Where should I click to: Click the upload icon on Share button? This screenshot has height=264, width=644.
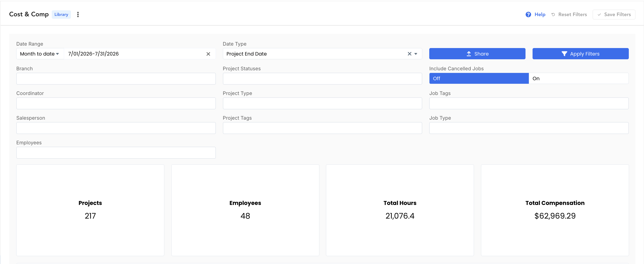coord(469,54)
